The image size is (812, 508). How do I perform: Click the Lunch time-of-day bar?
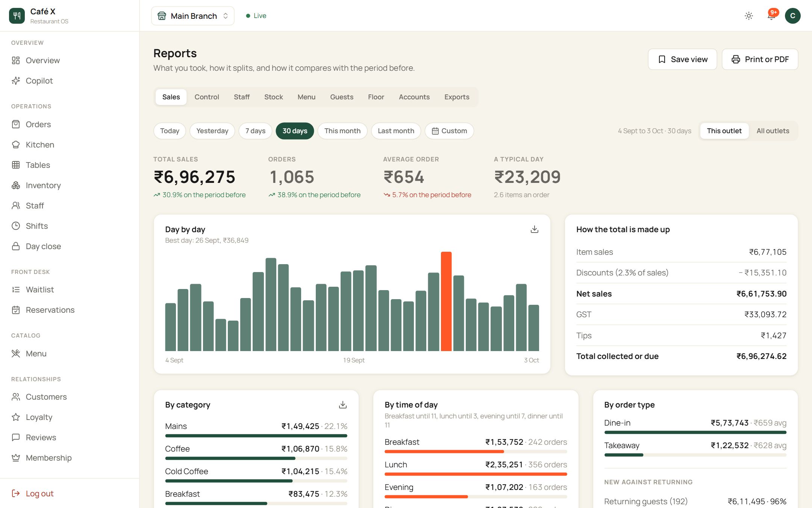(x=476, y=474)
